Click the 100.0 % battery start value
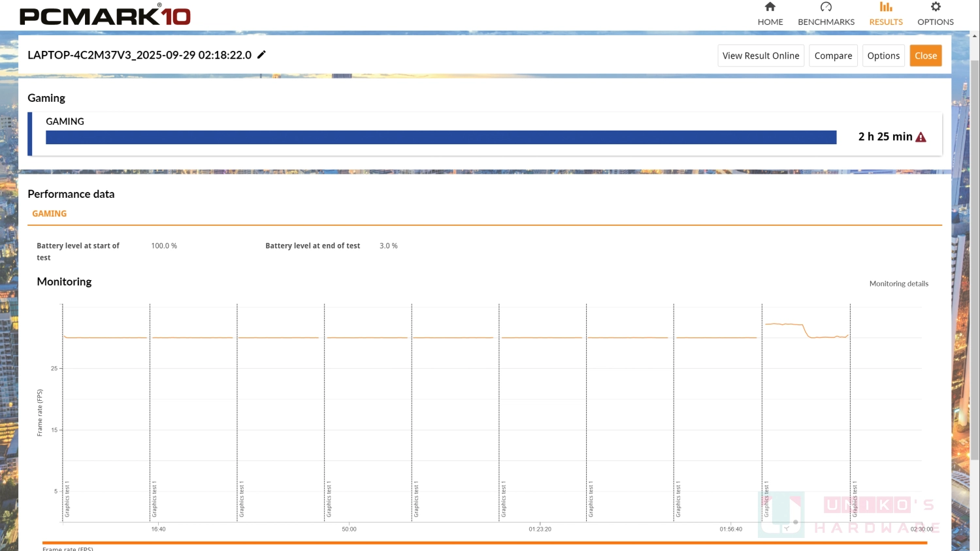The height and width of the screenshot is (551, 980). [x=164, y=246]
